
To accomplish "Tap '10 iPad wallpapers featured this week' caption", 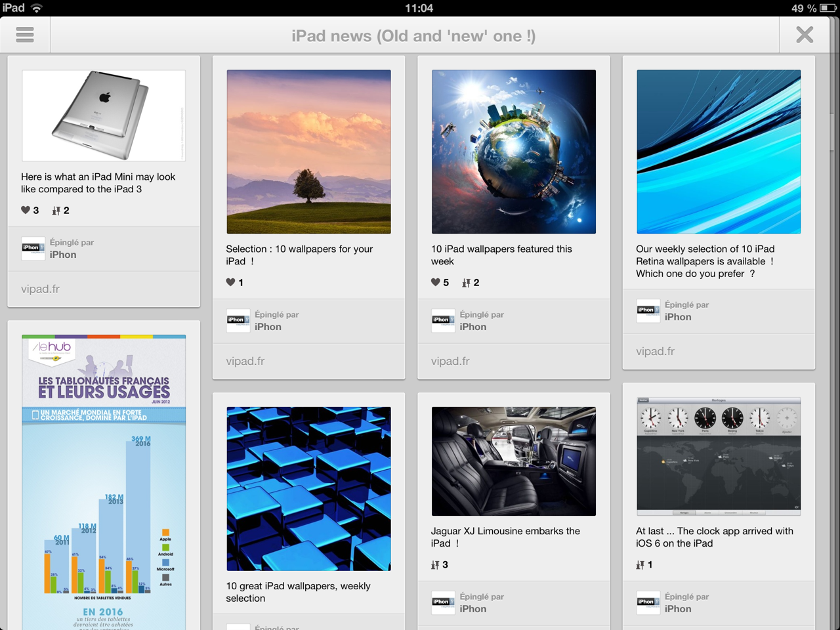I will click(x=501, y=255).
